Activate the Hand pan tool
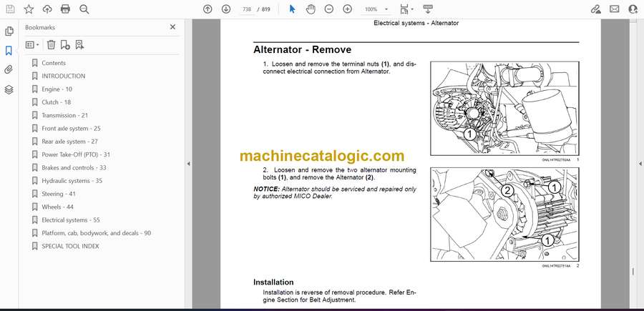The height and width of the screenshot is (311, 644). (x=311, y=9)
